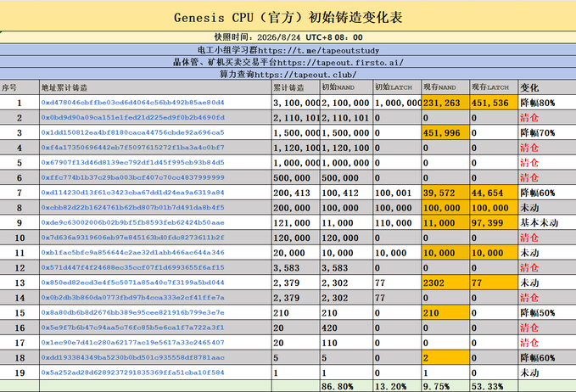Image resolution: width=576 pixels, height=392 pixels.
Task: Click the tapeout.firsto.ai trading platform row
Action: click(x=288, y=62)
